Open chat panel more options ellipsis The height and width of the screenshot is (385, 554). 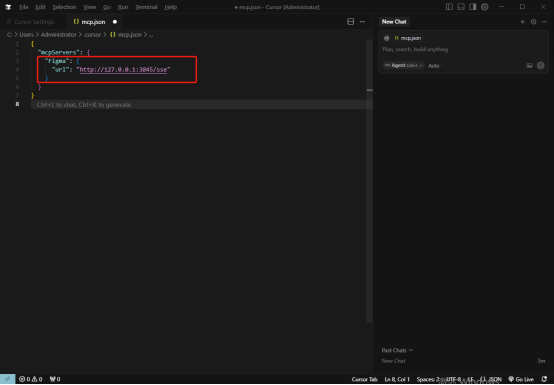tap(544, 22)
